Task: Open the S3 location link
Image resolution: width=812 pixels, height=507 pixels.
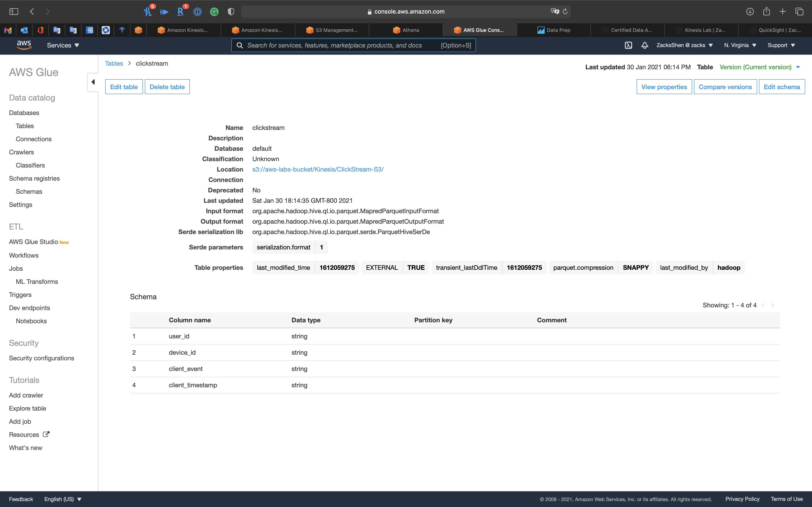Action: [x=318, y=169]
